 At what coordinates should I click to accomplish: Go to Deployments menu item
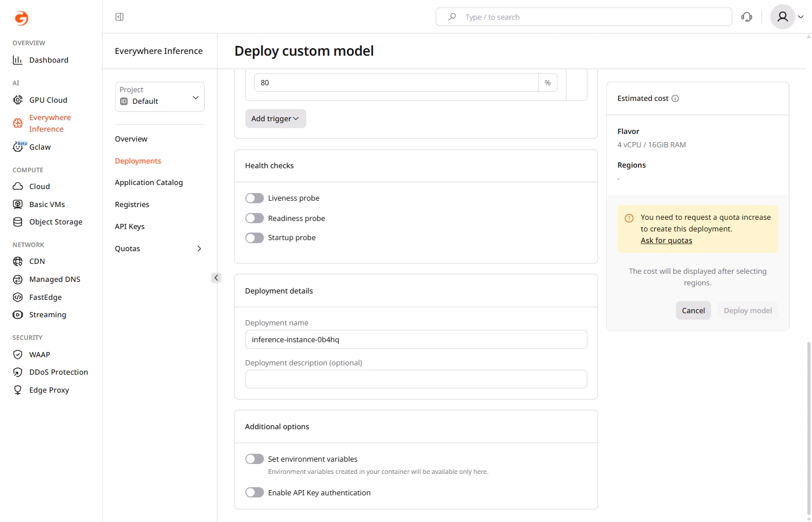138,161
